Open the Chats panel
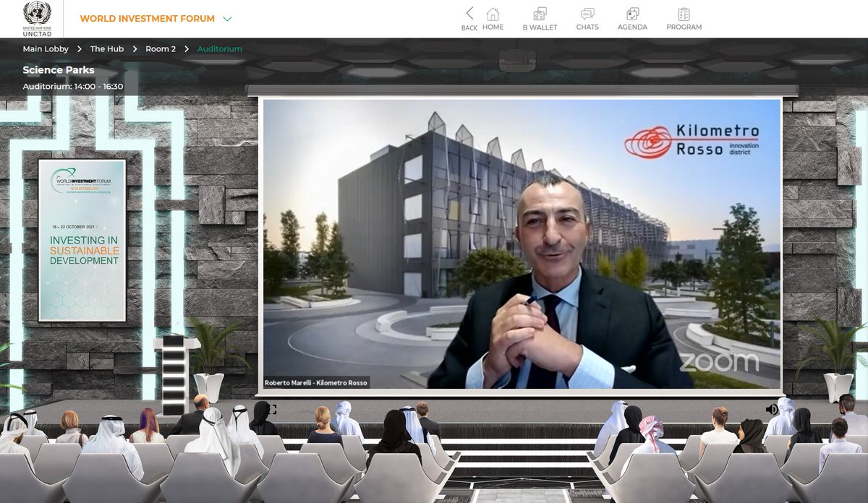 (587, 19)
